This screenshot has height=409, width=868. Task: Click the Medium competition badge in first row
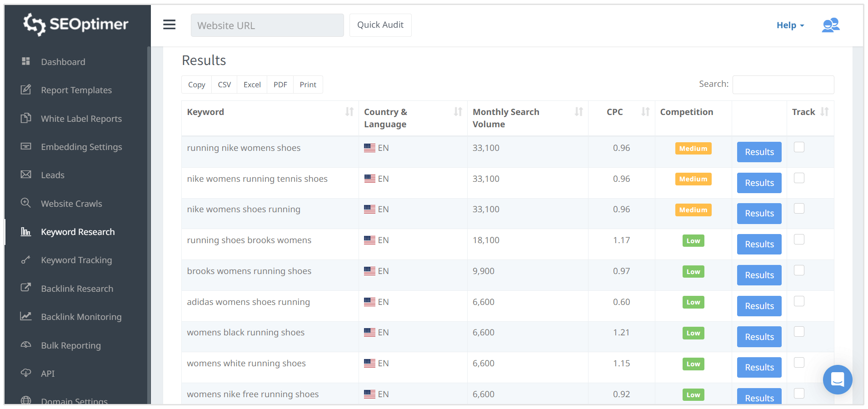693,149
